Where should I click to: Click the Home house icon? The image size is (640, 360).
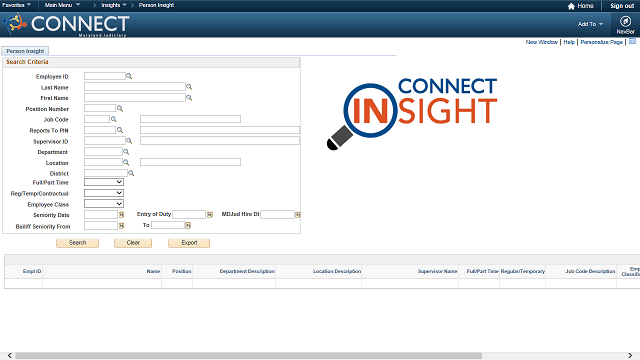pyautogui.click(x=571, y=6)
